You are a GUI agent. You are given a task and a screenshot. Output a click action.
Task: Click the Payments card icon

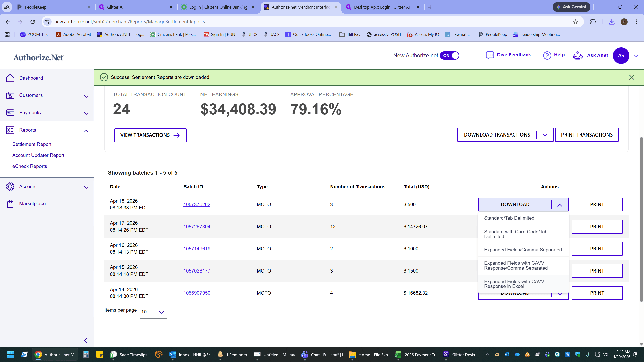pyautogui.click(x=10, y=113)
